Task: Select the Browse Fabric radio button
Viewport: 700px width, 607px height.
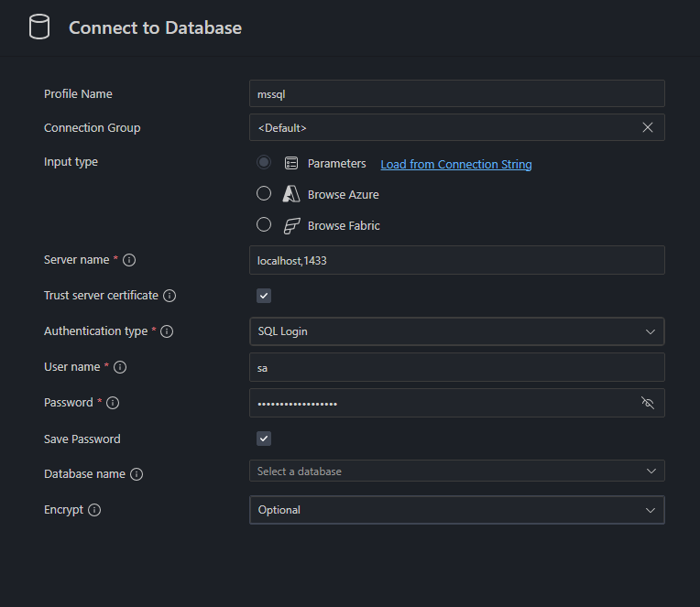Action: (x=263, y=225)
